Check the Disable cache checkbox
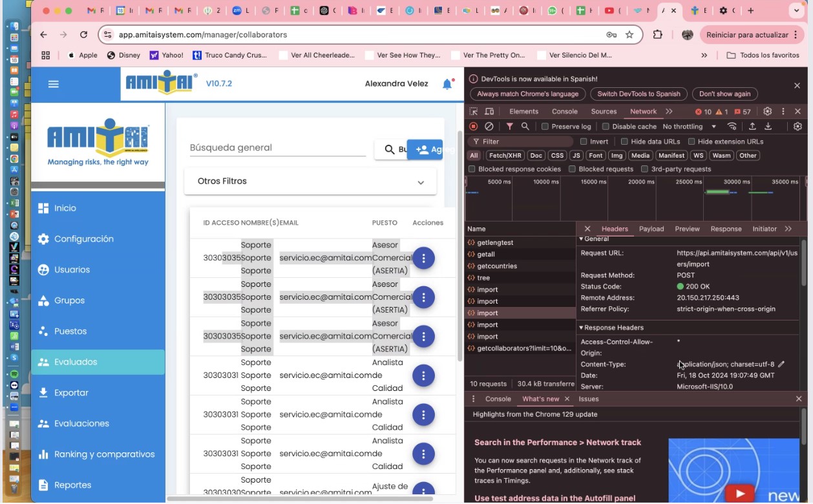This screenshot has height=504, width=813. tap(606, 127)
